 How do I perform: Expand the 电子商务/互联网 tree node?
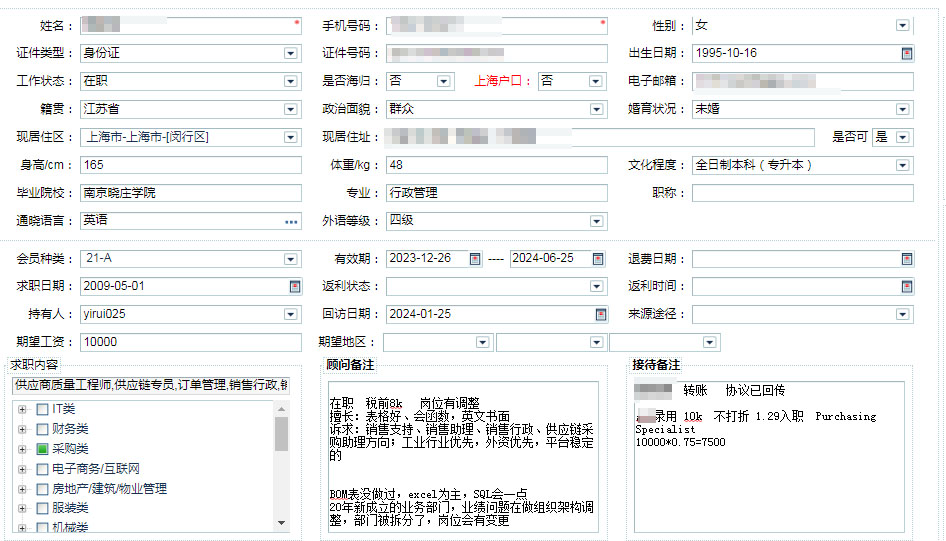(22, 469)
